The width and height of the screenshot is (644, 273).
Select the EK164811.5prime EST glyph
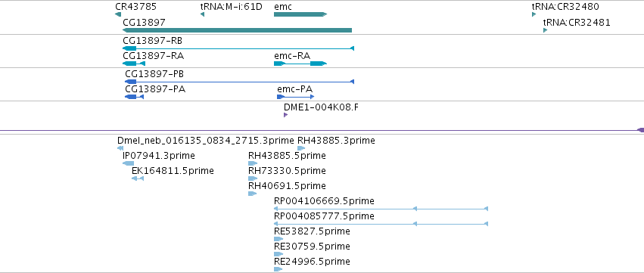click(138, 178)
